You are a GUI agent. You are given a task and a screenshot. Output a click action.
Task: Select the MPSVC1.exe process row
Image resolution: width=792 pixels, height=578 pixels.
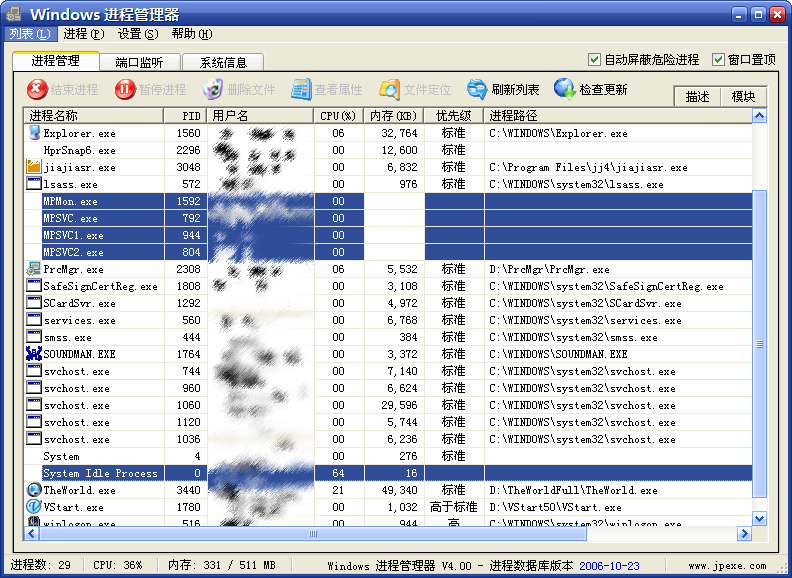click(388, 235)
